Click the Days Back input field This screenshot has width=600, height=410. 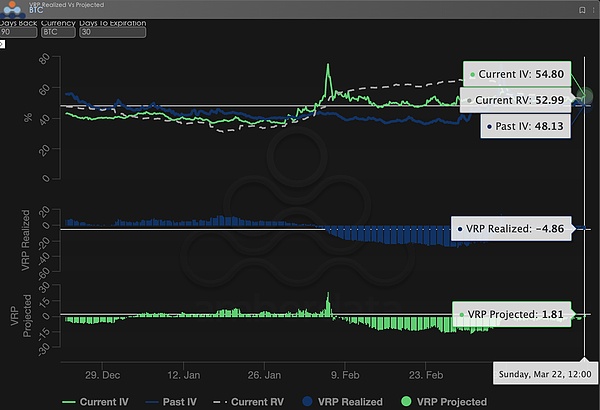(x=19, y=31)
